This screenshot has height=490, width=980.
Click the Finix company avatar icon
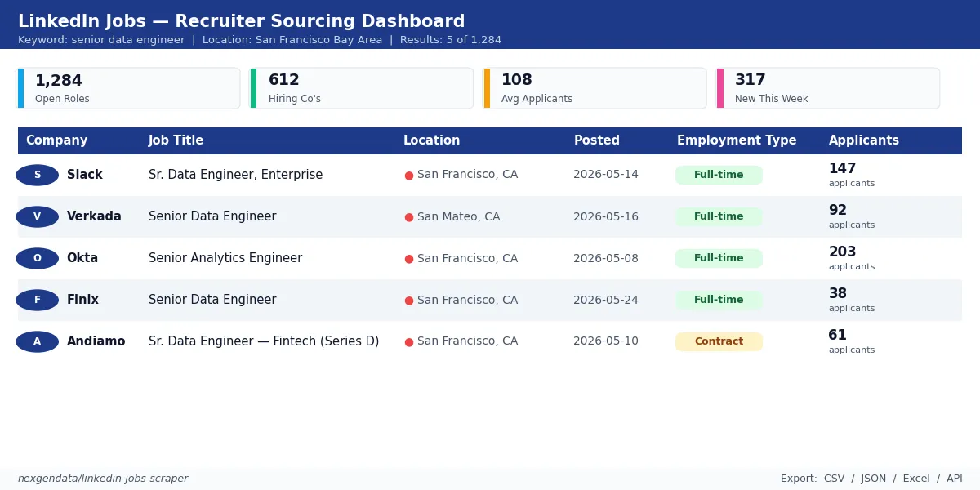(38, 301)
